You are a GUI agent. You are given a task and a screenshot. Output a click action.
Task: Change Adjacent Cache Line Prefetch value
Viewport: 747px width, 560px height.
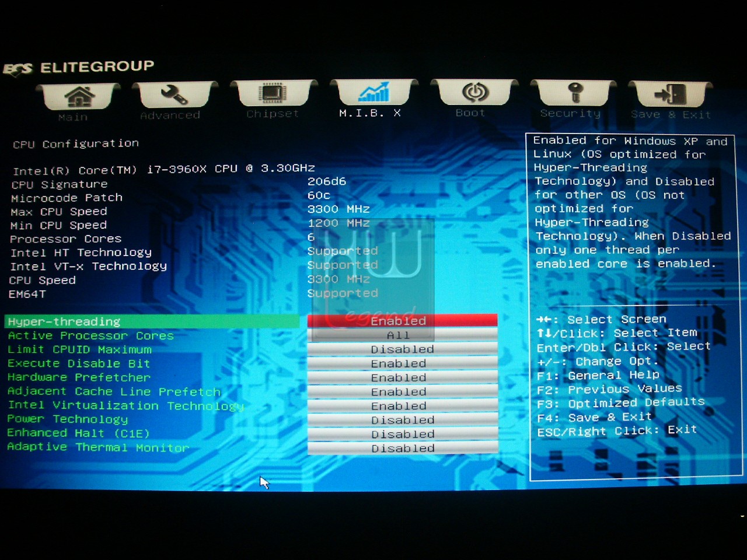[x=402, y=391]
